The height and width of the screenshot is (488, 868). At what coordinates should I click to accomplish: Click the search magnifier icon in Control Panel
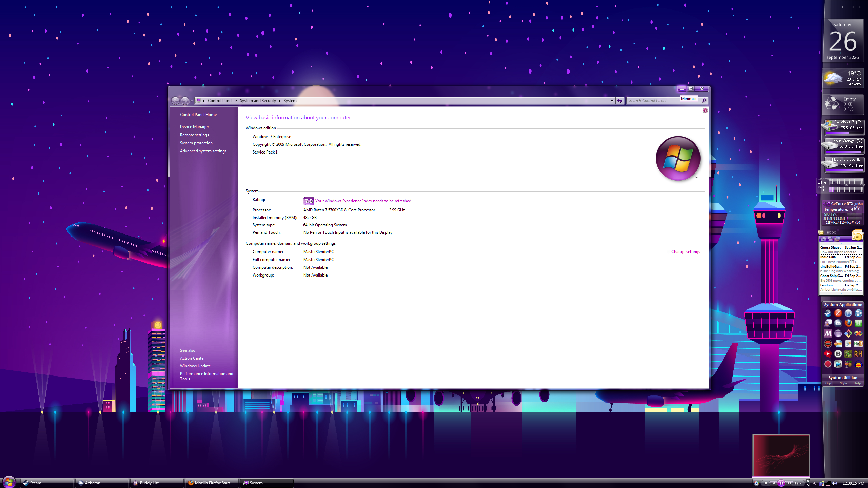pos(704,101)
